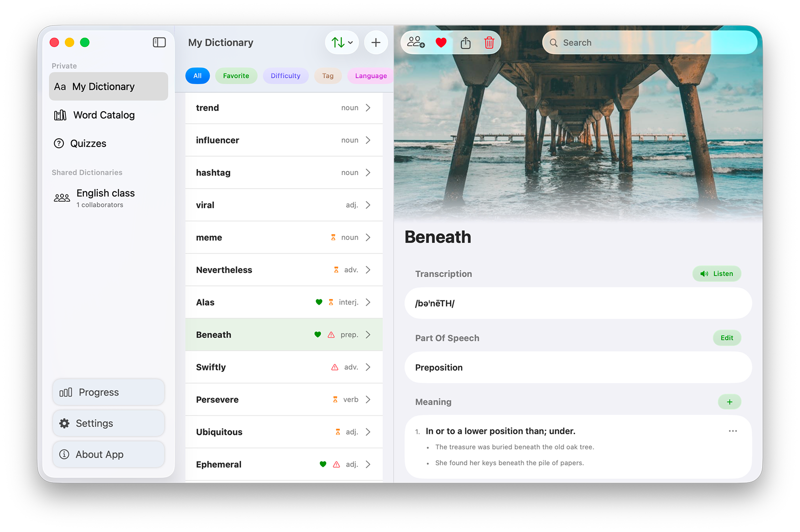The height and width of the screenshot is (532, 800).
Task: Edit the Part Of Speech value
Action: (x=726, y=338)
